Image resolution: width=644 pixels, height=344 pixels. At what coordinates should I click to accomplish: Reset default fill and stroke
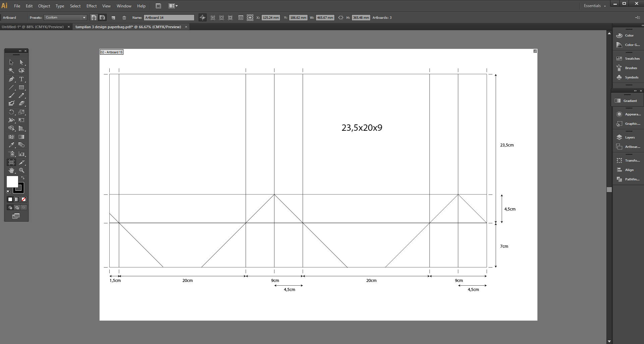click(8, 192)
